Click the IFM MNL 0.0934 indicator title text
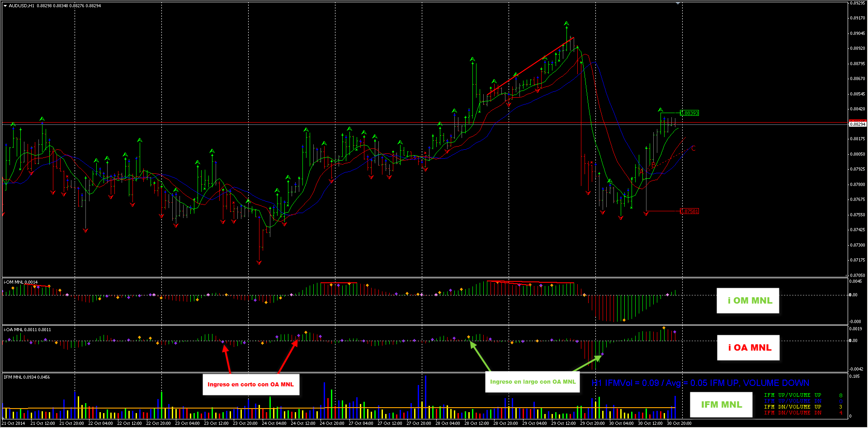Viewport: 868px width, 428px height. pyautogui.click(x=27, y=377)
